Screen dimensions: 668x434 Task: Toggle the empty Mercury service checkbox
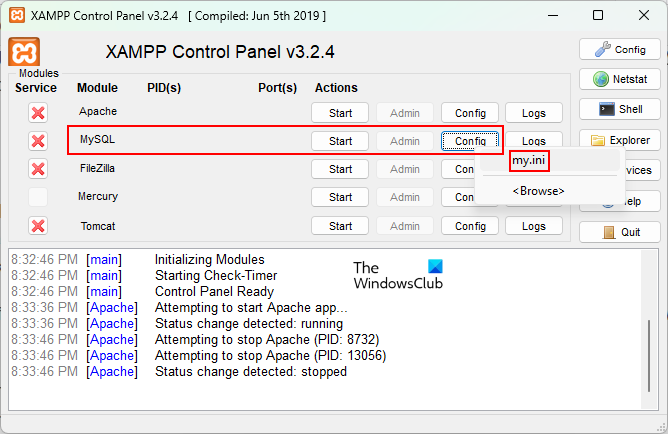[x=38, y=197]
